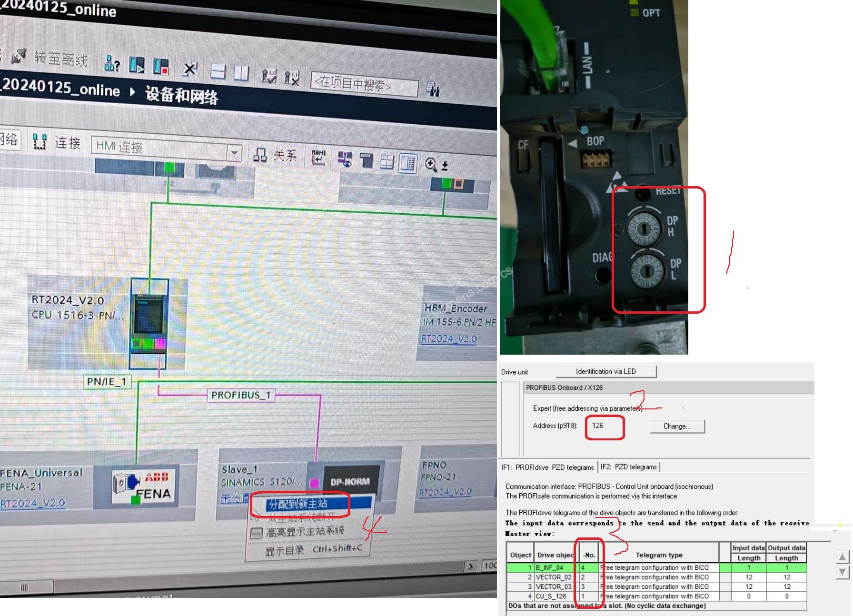Click the up arrow button beside telegram table
Viewport: 853px width, 616px height.
(x=842, y=557)
